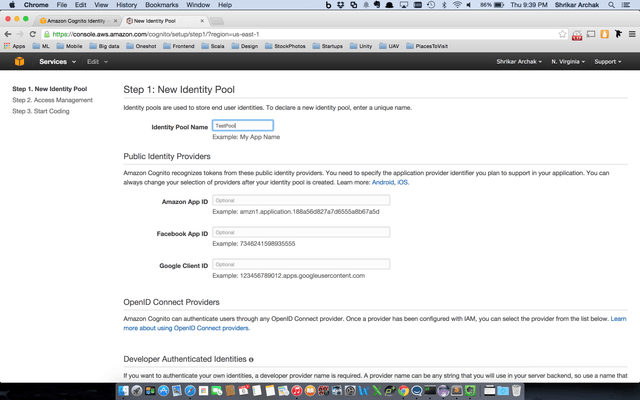The width and height of the screenshot is (640, 400).
Task: Open the ML bookmarks folder
Action: pos(41,46)
